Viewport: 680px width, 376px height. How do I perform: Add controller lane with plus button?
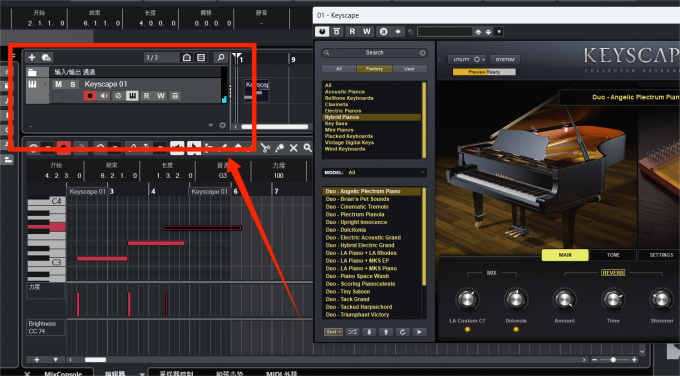[37, 360]
